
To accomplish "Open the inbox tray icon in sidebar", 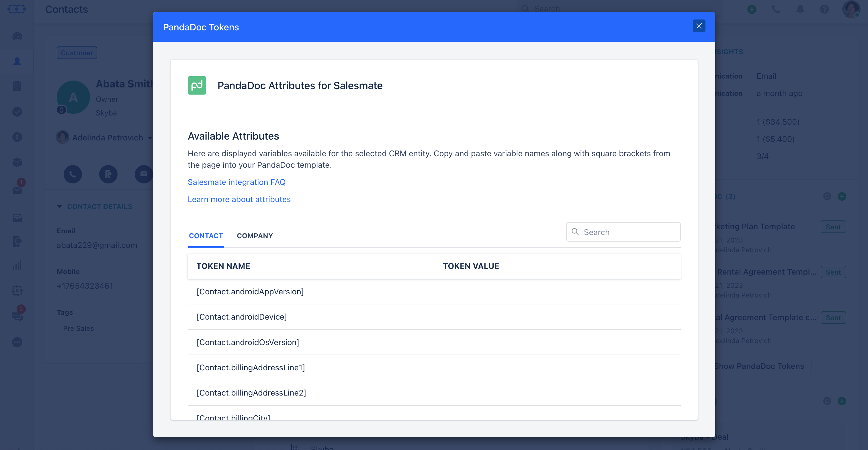I will 17,218.
